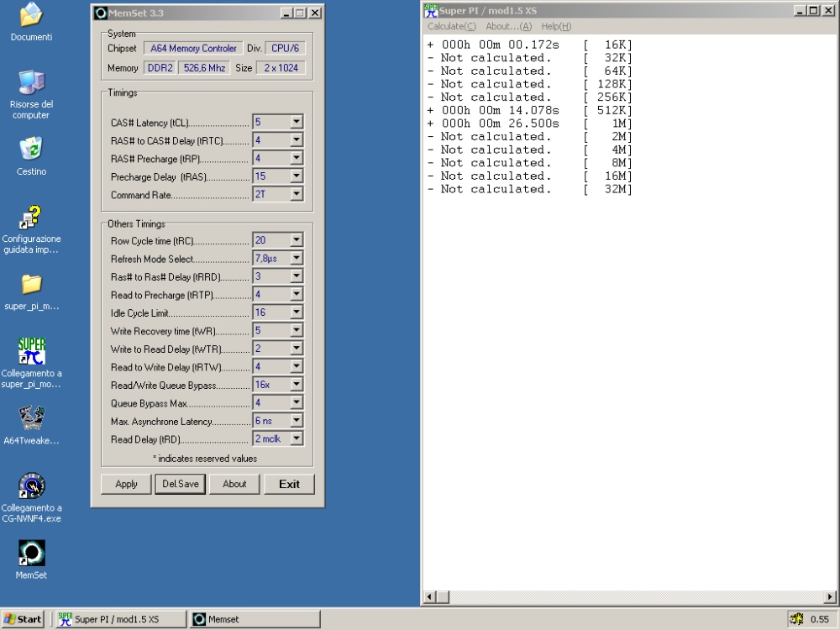This screenshot has width=840, height=630.
Task: Open Risorse del computer desktop icon
Action: [x=32, y=83]
